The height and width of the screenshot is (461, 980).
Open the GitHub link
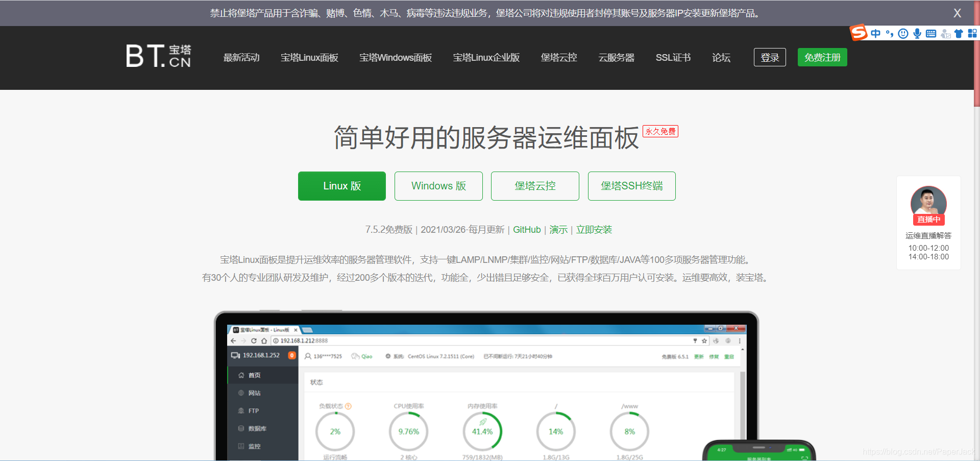[527, 230]
